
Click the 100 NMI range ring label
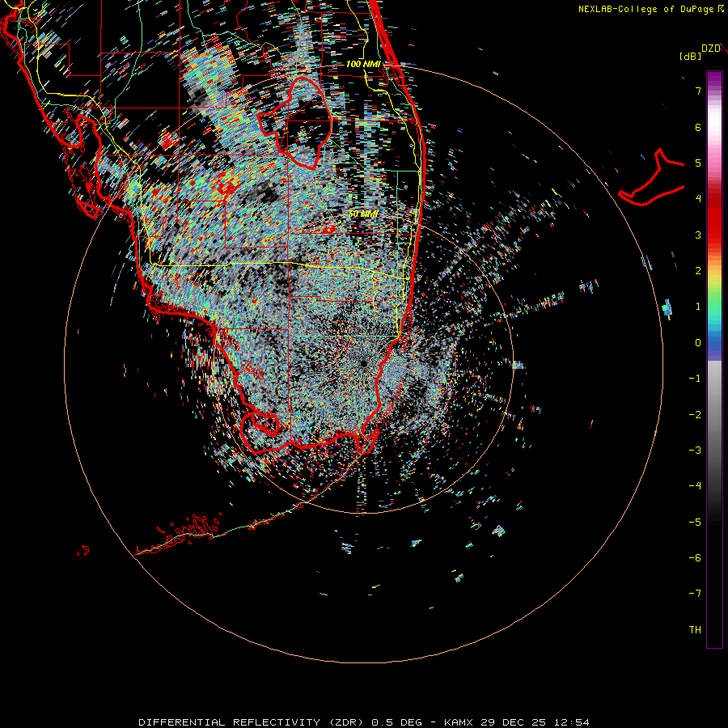[x=363, y=64]
